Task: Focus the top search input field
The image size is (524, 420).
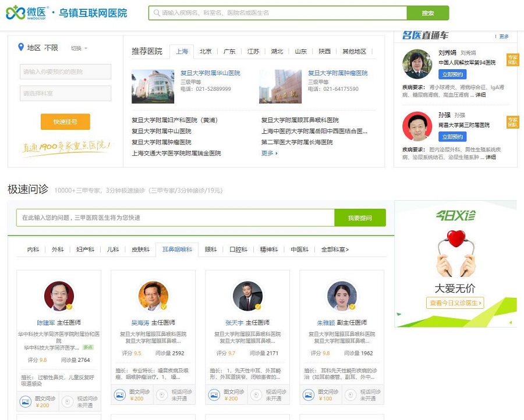Action: click(278, 13)
